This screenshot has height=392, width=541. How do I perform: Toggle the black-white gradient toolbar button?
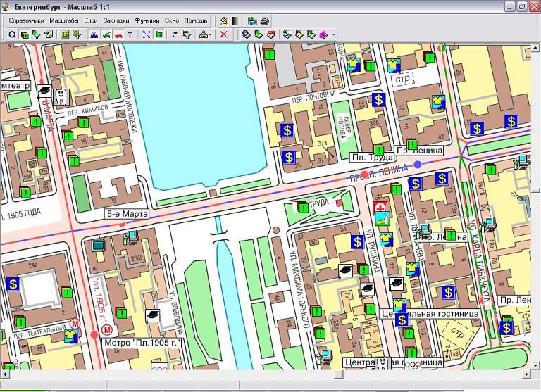[x=235, y=21]
